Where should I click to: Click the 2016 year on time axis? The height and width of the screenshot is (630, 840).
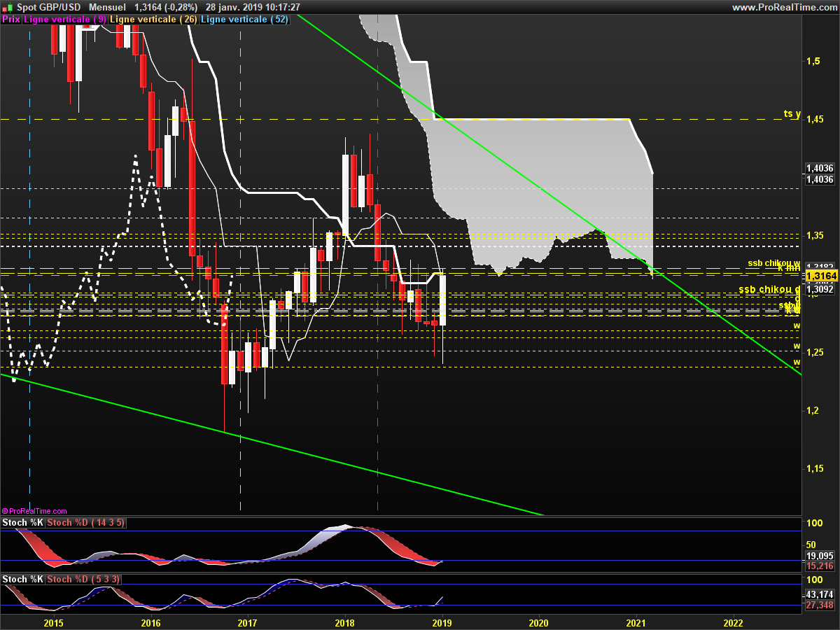click(x=151, y=622)
